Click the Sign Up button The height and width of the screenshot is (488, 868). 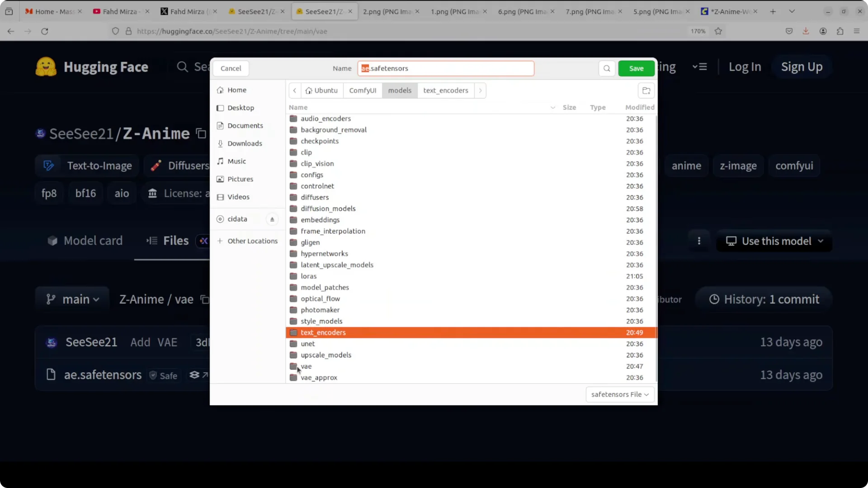(x=802, y=67)
